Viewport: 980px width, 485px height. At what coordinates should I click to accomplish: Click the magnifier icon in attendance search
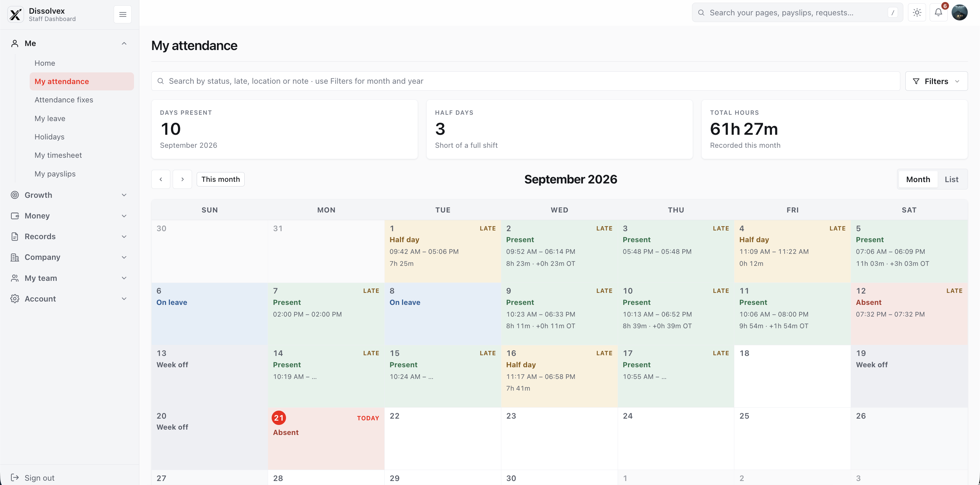(x=161, y=81)
